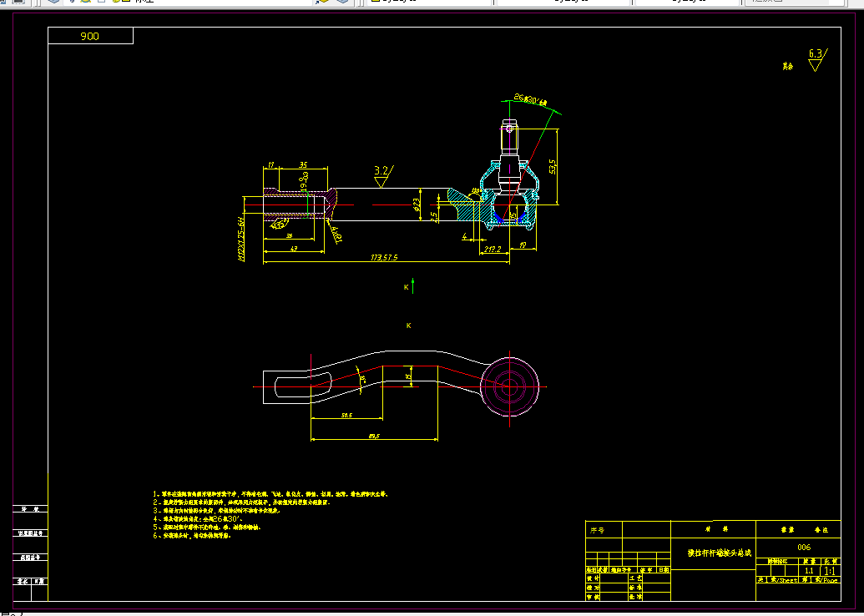Select the ball joint circle center

point(509,386)
